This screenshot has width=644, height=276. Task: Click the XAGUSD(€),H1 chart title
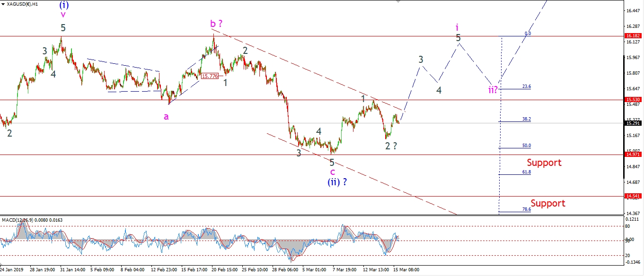pos(23,3)
